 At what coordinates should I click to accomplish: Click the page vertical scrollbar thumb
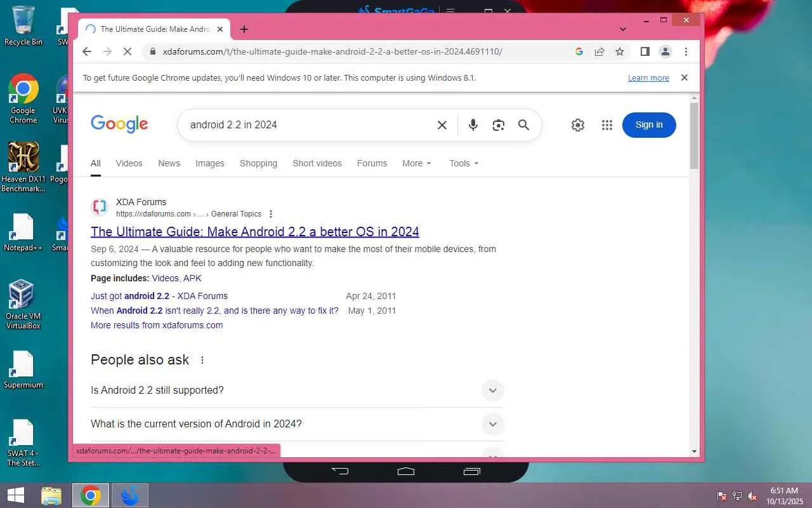click(694, 135)
